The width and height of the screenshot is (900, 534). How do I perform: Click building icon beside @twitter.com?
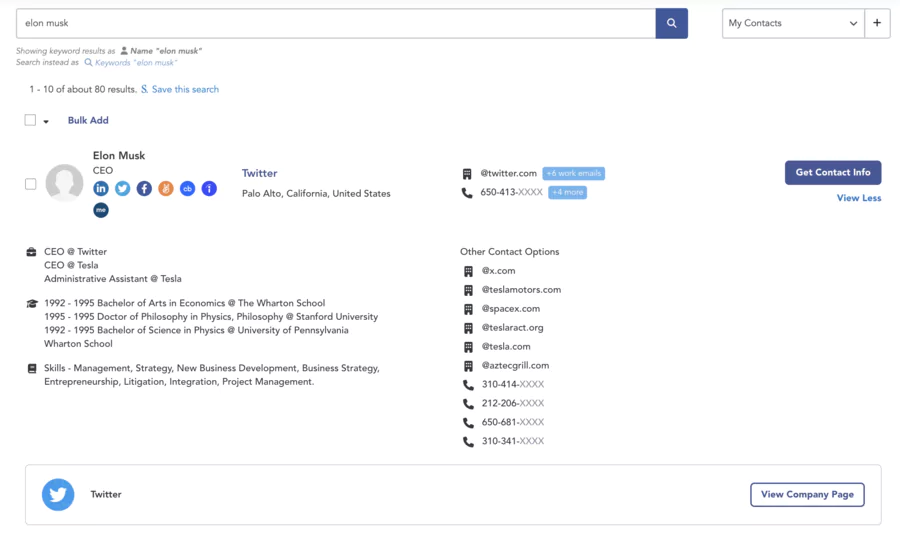467,173
